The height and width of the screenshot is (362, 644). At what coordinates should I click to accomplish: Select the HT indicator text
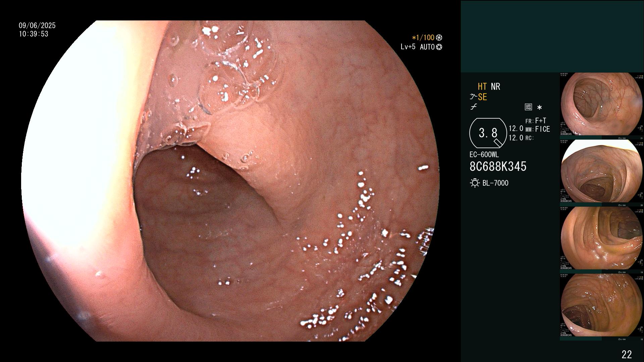click(x=482, y=87)
